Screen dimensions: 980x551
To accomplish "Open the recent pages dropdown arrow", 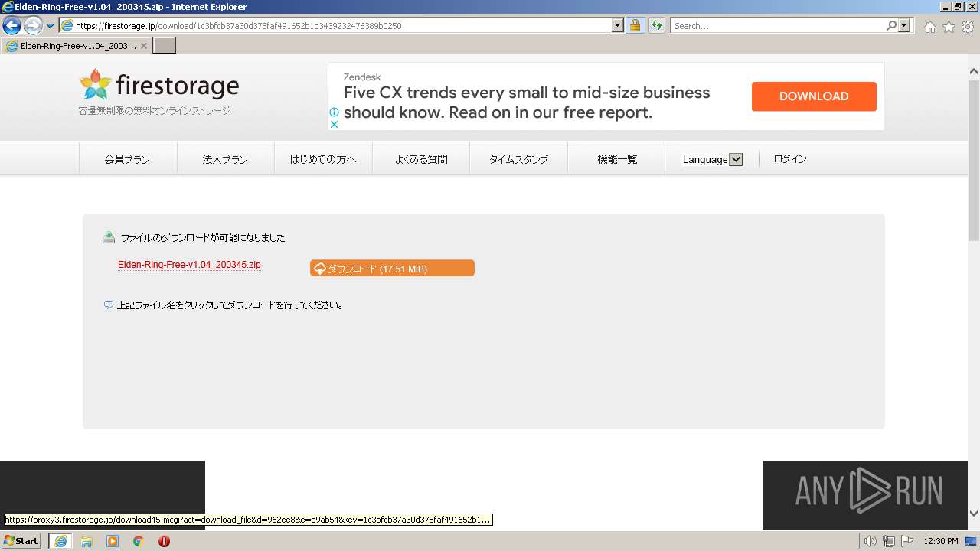I will (51, 26).
